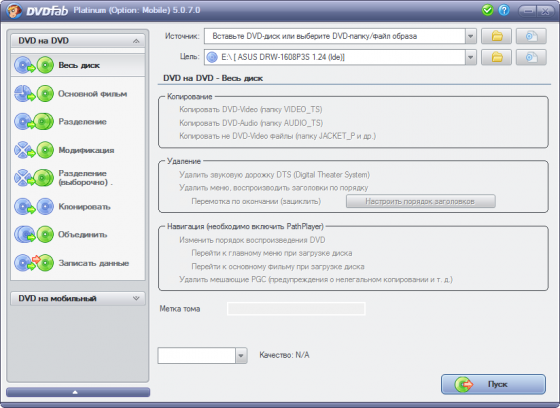
Task: Toggle Копировать DVD-Audio (папку AUDIO_TS)
Action: (251, 123)
